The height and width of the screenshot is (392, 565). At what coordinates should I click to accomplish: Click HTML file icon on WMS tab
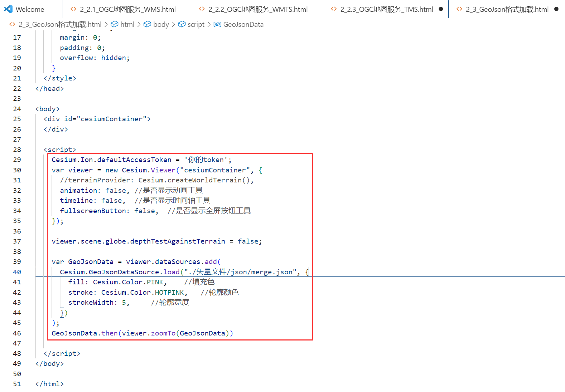tap(73, 9)
